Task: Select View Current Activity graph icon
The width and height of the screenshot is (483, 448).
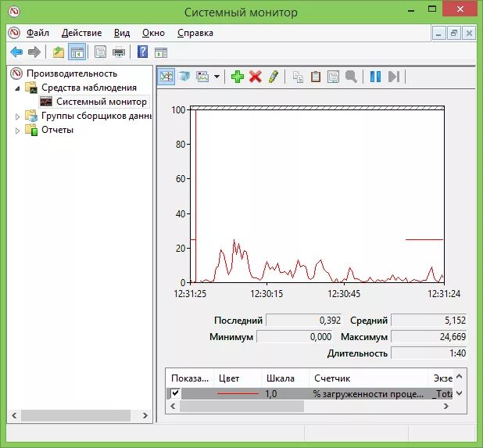Action: 166,77
